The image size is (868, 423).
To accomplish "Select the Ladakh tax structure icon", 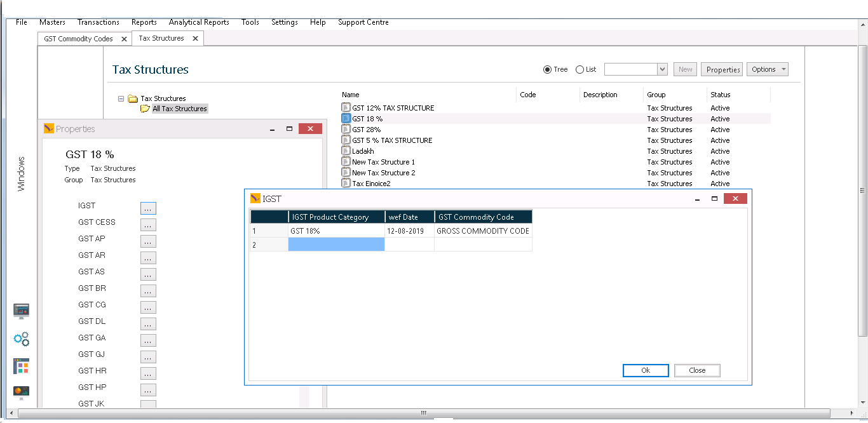I will tap(346, 151).
